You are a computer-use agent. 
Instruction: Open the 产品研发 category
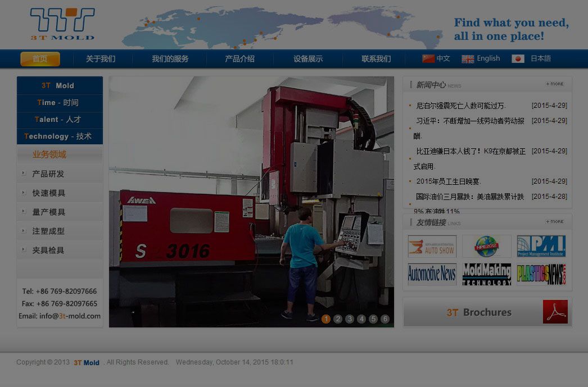pyautogui.click(x=48, y=174)
